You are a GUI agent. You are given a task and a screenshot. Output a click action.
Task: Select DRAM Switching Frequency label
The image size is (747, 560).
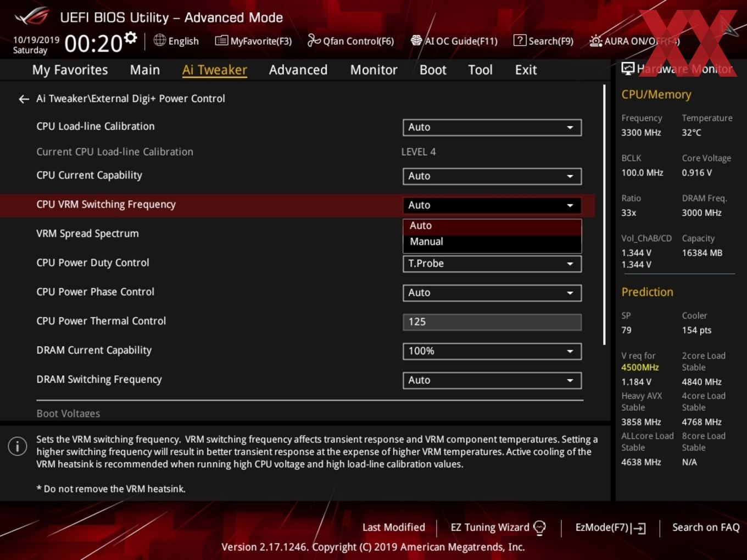99,379
